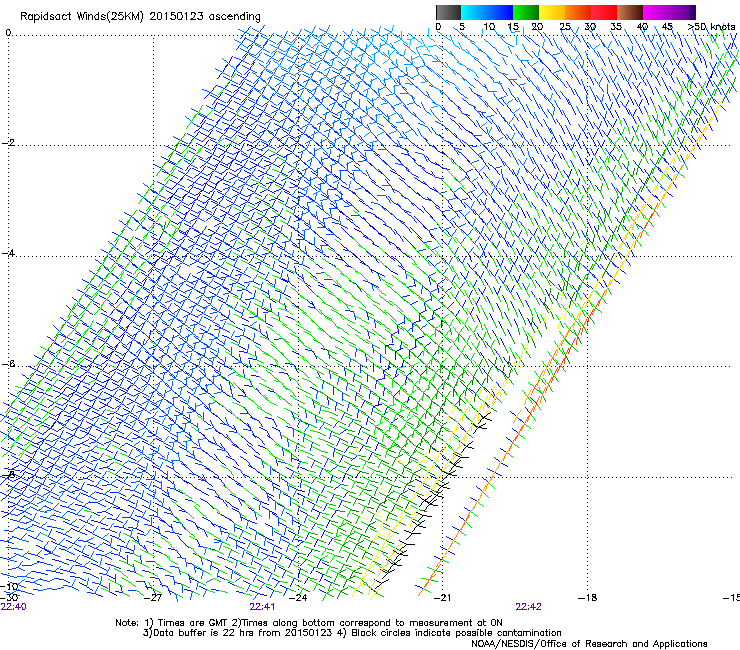Click the longitude label "-27"
The image size is (740, 650).
pos(153,598)
